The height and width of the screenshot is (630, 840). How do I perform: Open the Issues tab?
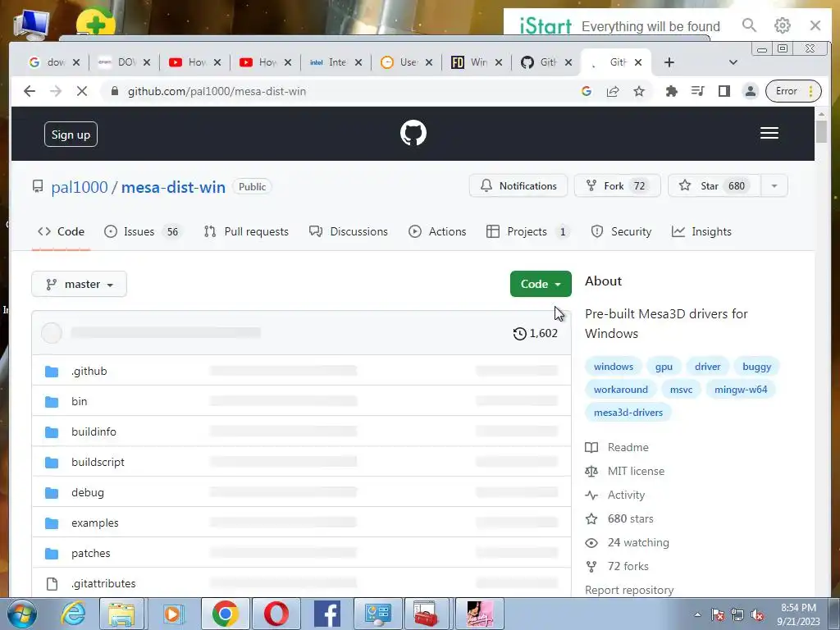tap(143, 231)
